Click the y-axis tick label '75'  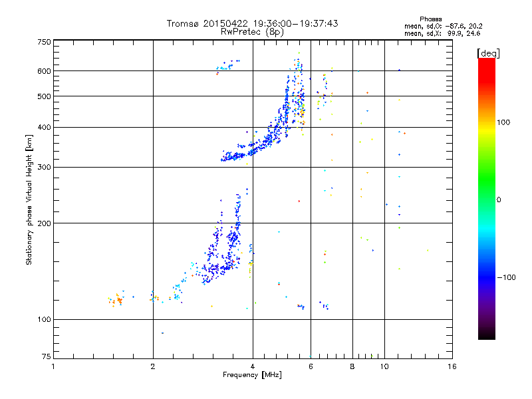click(x=47, y=356)
